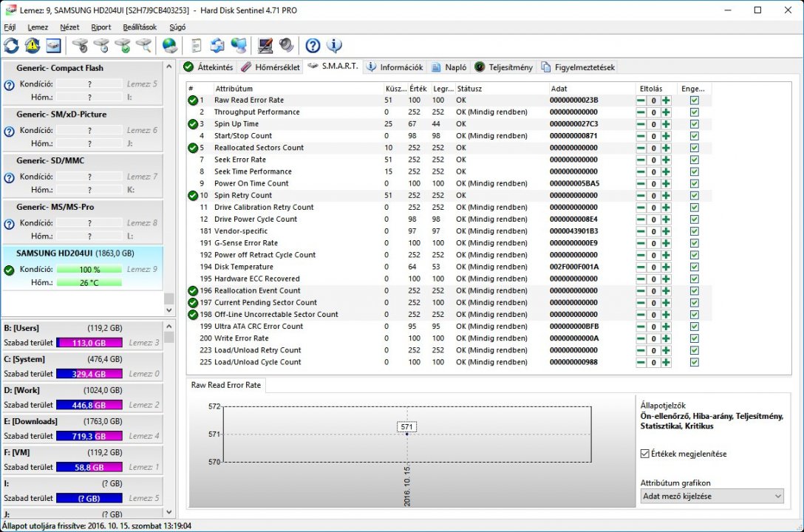Click the minus stepper for Spin Up Time

641,124
